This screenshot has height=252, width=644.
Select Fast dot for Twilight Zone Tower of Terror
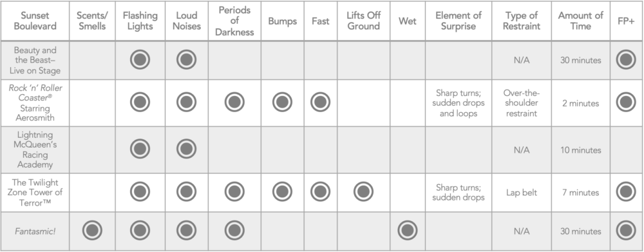320,191
